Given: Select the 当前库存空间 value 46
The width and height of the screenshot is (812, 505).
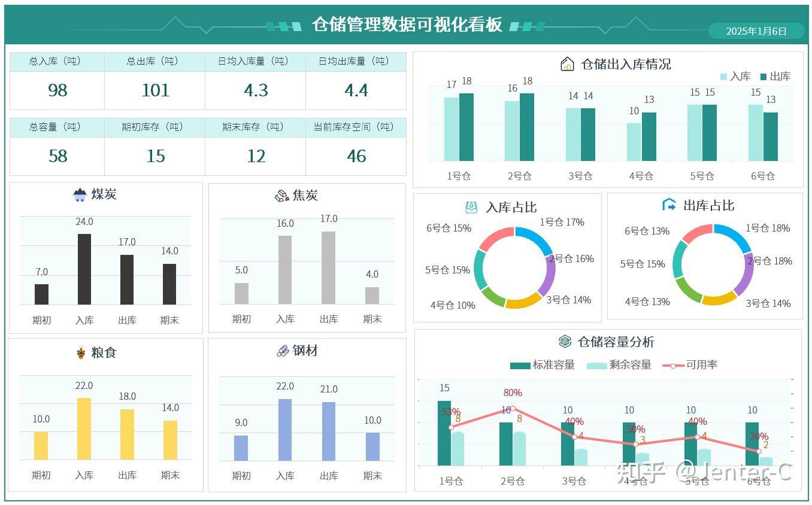Looking at the screenshot, I should pyautogui.click(x=356, y=156).
